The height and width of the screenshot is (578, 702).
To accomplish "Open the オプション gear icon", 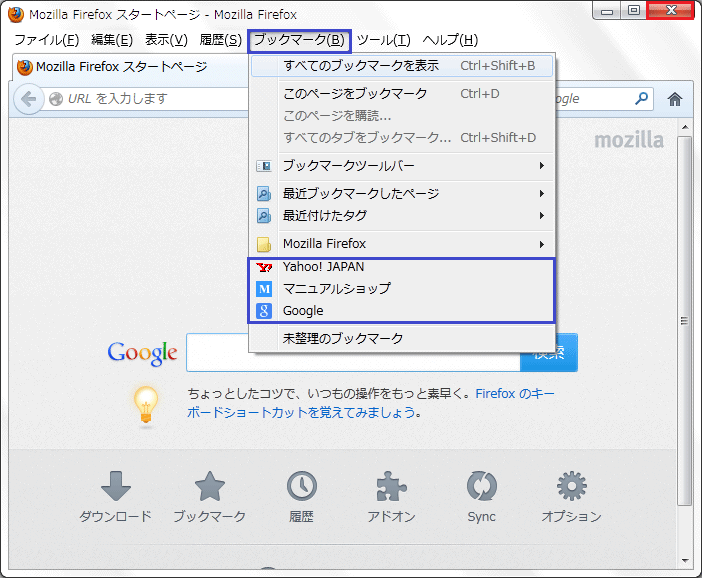I will [572, 486].
